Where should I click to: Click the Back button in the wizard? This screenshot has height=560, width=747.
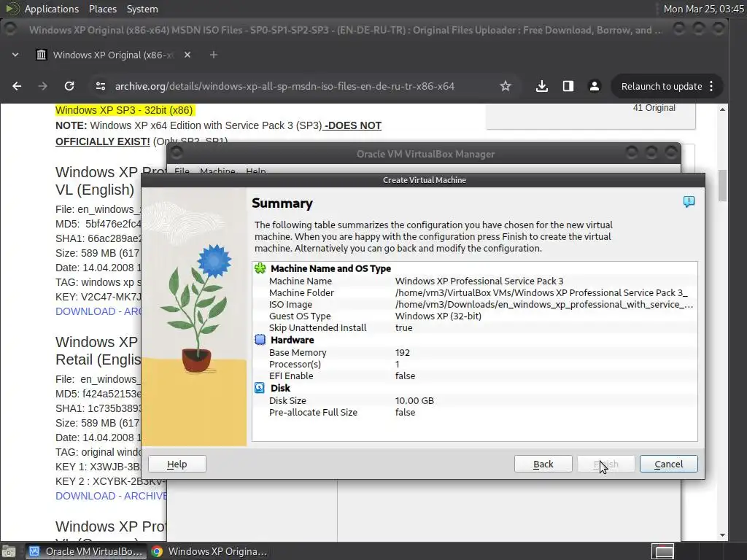coord(543,464)
